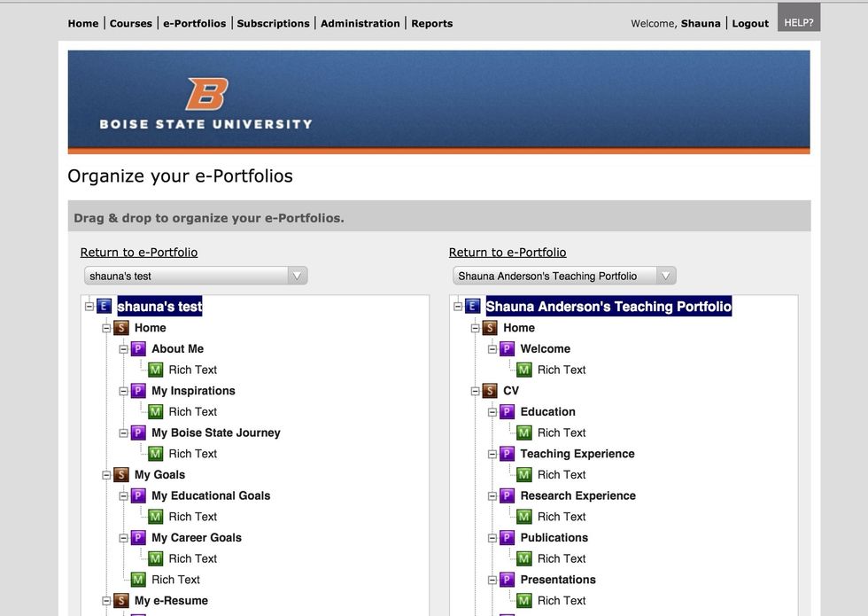The width and height of the screenshot is (868, 616).
Task: Open the HELP? button
Action: (798, 22)
